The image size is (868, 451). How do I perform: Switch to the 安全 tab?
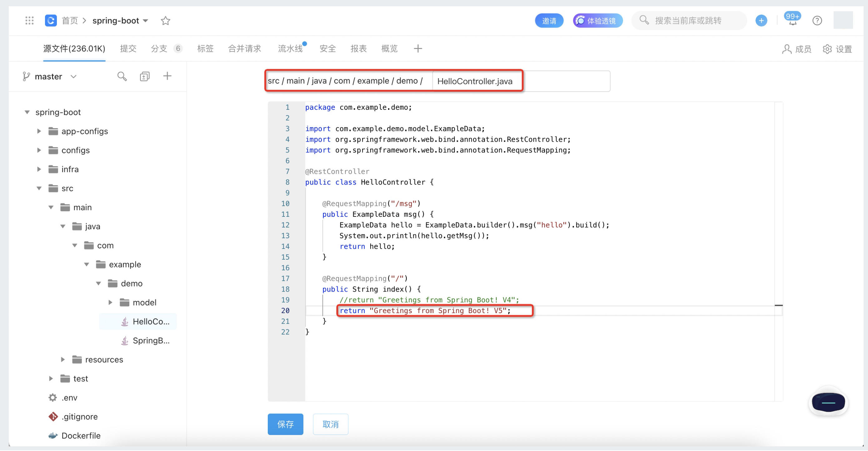pyautogui.click(x=327, y=49)
